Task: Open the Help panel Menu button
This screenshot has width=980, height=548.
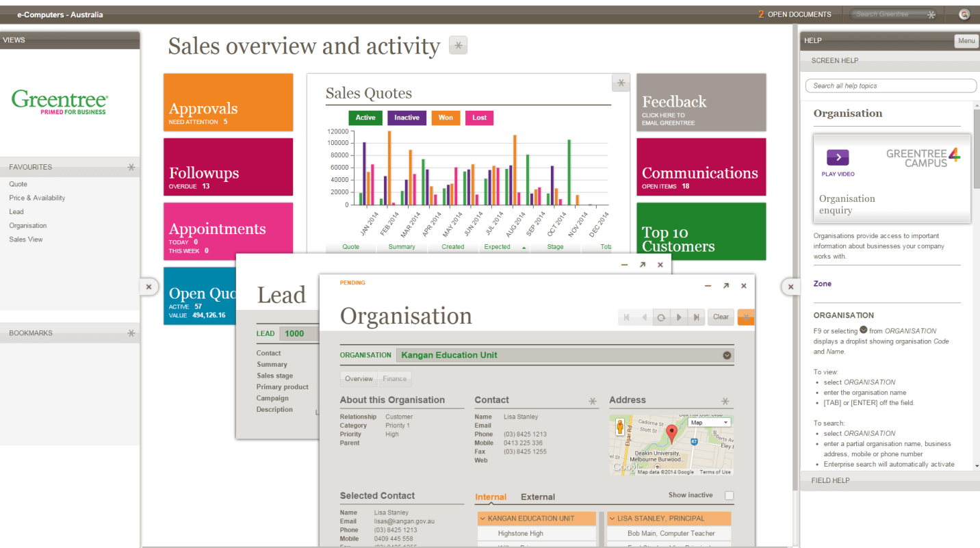Action: coord(966,41)
